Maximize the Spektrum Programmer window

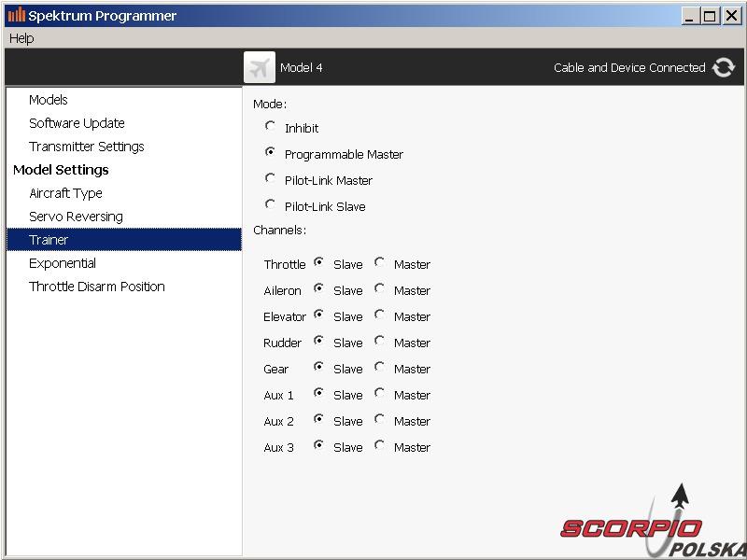point(710,16)
